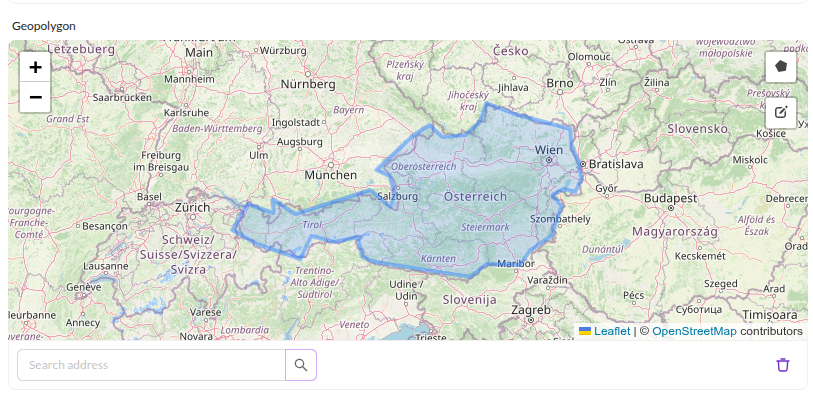Click the Jihlava city label
Image resolution: width=813 pixels, height=398 pixels.
(513, 88)
